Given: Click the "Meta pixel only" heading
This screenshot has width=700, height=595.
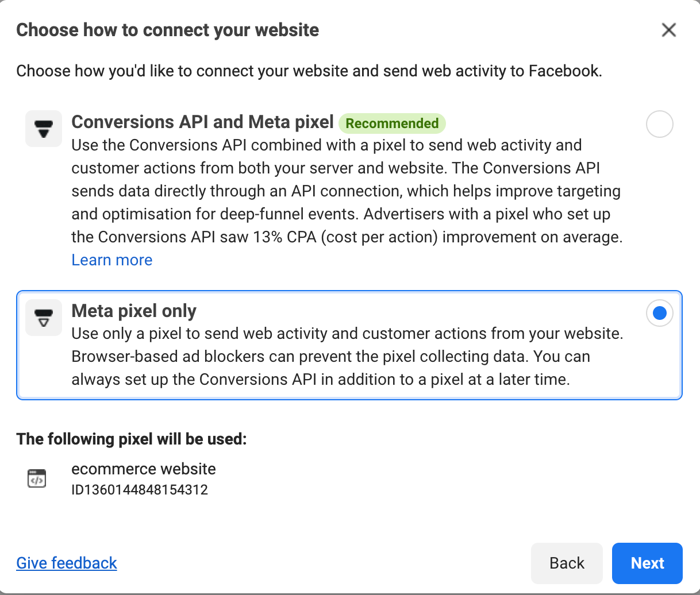Looking at the screenshot, I should click(134, 311).
